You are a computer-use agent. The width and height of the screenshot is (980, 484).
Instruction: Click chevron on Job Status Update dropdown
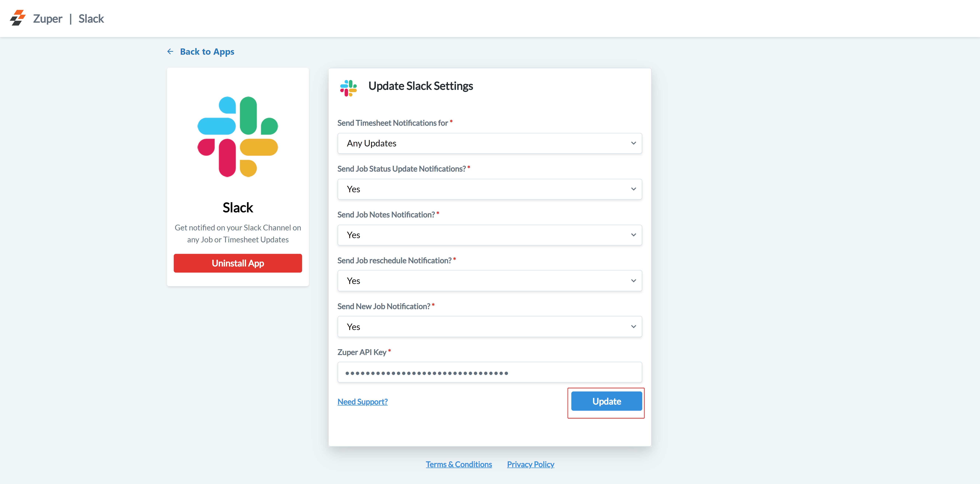pyautogui.click(x=633, y=189)
